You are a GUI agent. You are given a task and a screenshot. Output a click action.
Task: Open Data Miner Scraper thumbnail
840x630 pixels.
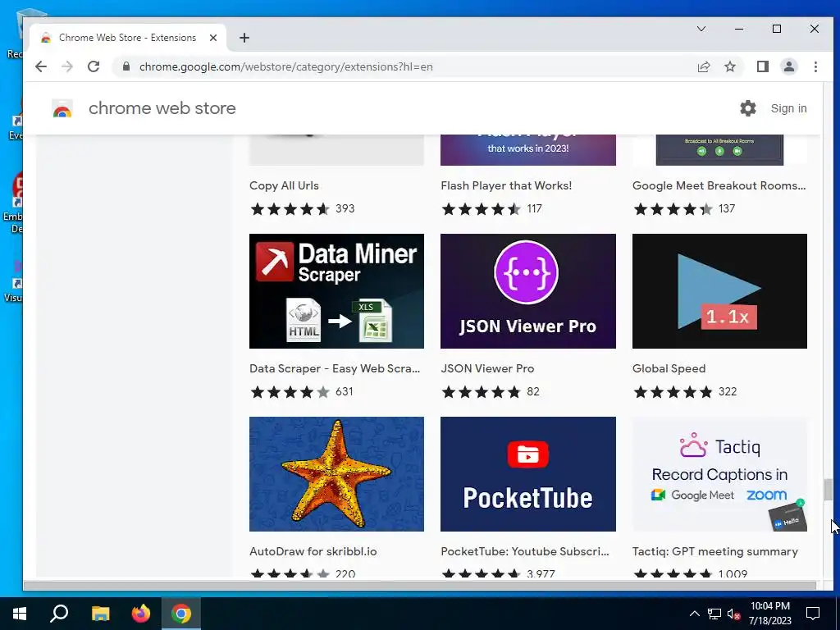click(x=336, y=291)
